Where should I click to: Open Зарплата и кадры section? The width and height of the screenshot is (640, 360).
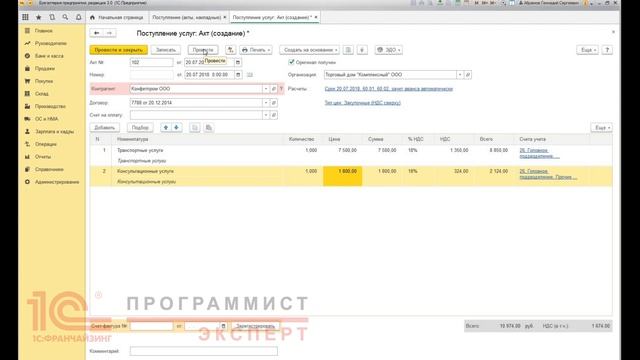54,132
